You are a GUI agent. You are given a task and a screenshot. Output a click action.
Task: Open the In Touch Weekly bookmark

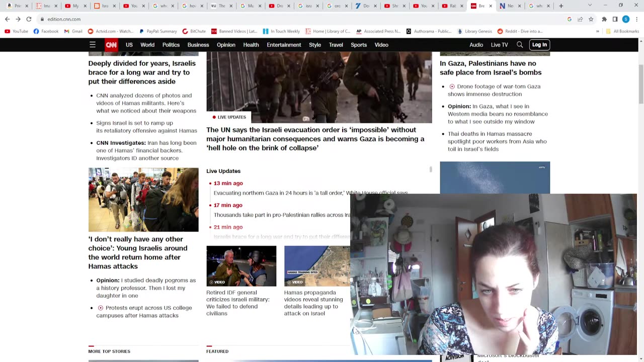[281, 31]
